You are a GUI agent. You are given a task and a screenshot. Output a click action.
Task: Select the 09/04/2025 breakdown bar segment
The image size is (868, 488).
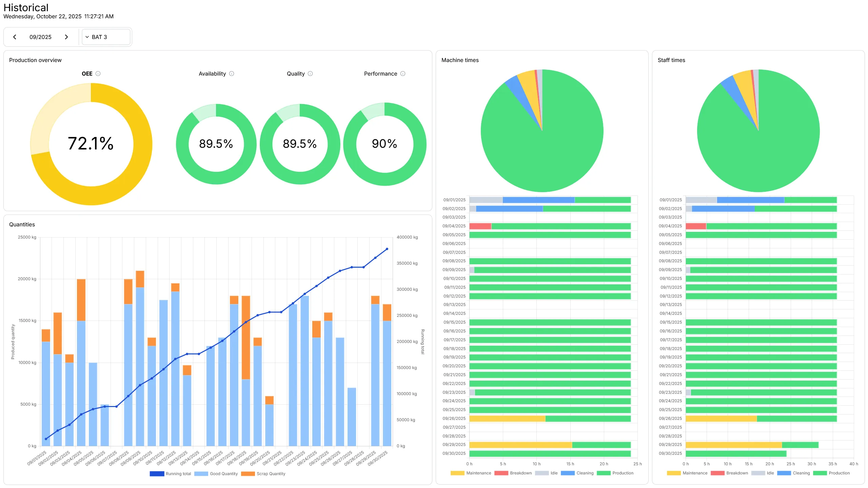pos(480,226)
